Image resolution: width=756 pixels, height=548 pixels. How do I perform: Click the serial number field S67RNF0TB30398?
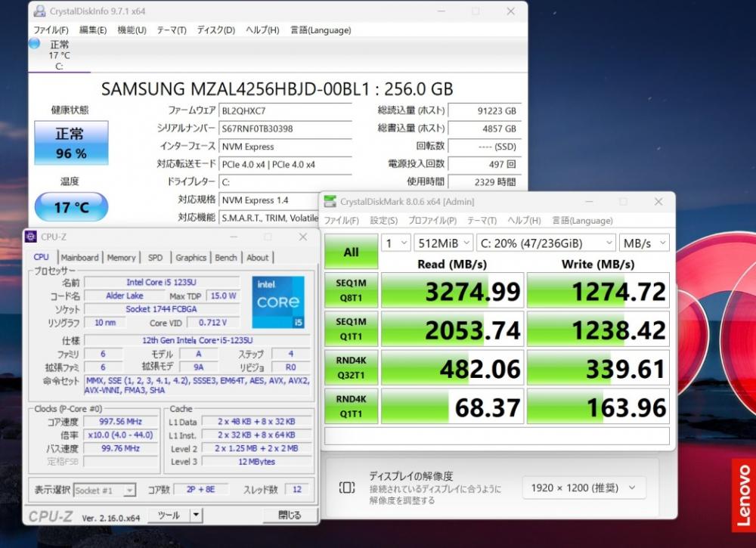[x=286, y=128]
